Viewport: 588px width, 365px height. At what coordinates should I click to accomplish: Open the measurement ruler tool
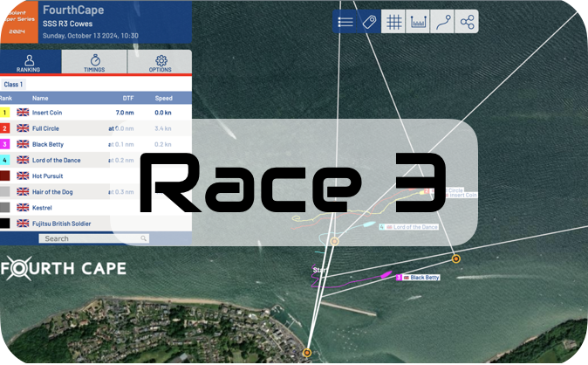tap(419, 23)
